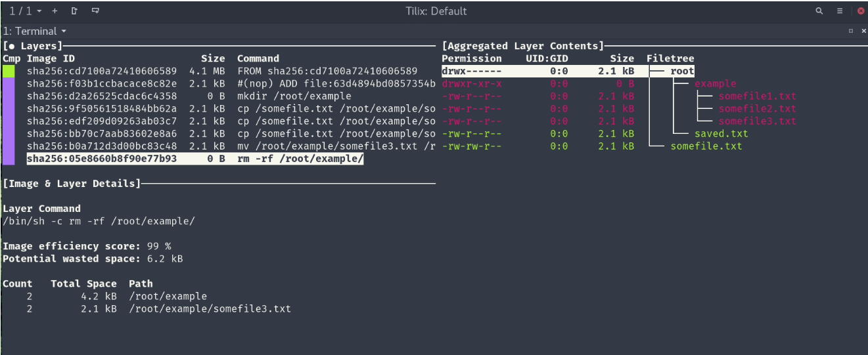Select the example directory in the filetree
The width and height of the screenshot is (868, 355).
click(x=715, y=83)
